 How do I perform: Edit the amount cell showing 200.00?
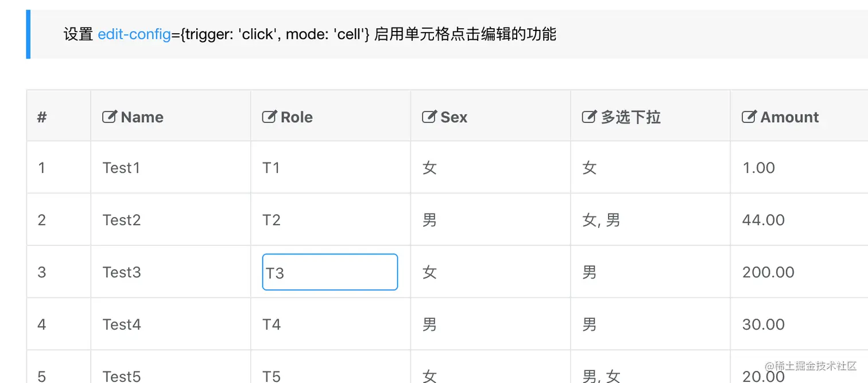pos(768,272)
